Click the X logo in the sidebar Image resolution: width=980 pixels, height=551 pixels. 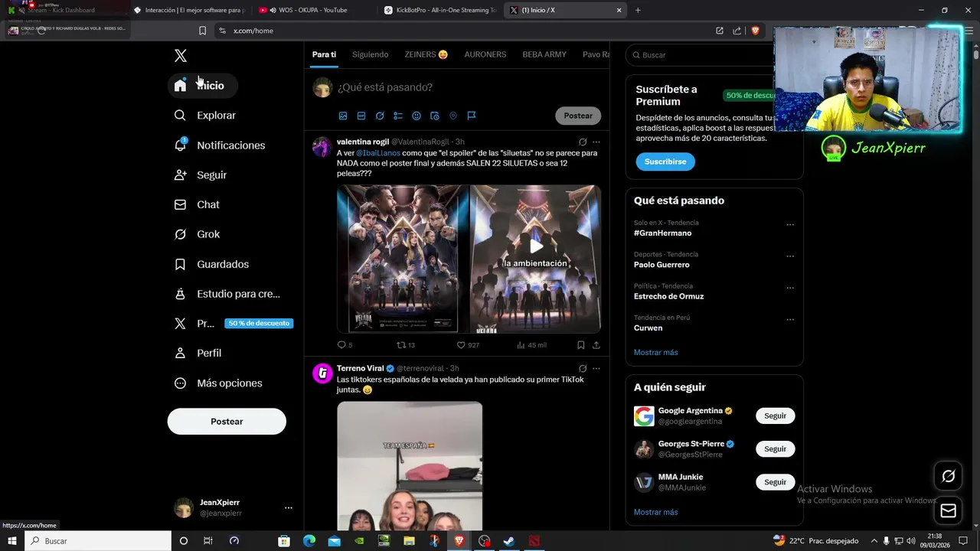[181, 55]
